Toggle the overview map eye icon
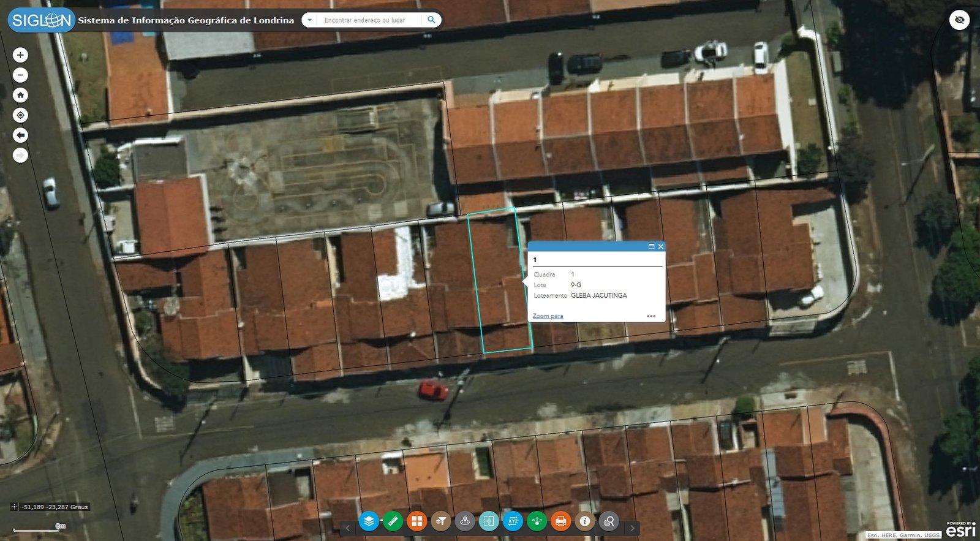This screenshot has height=541, width=980. [959, 20]
